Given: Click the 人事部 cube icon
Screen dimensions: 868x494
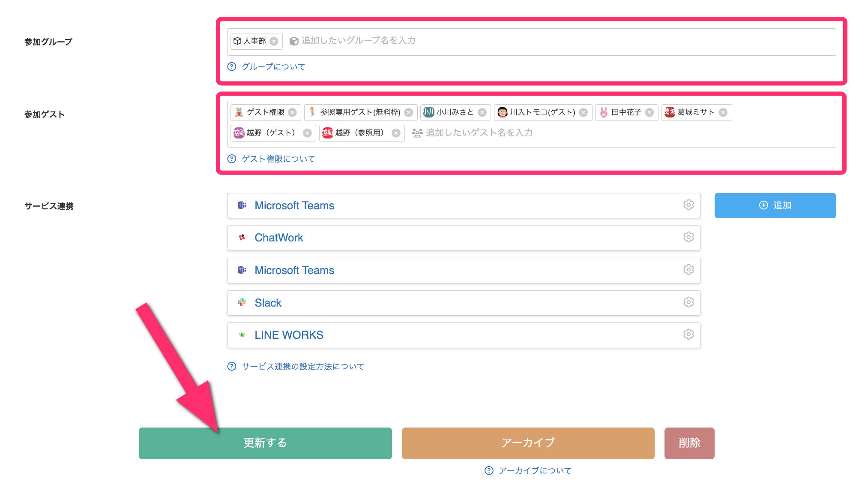Looking at the screenshot, I should click(237, 41).
